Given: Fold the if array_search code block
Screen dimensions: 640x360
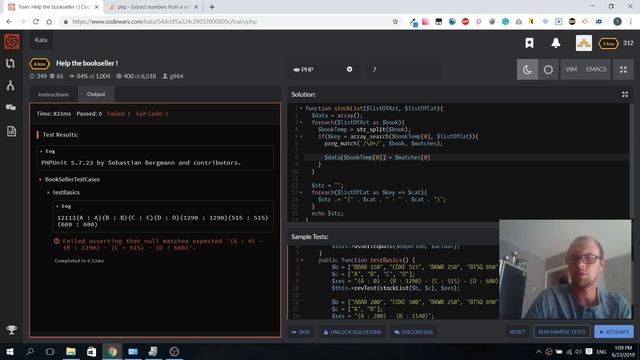Looking at the screenshot, I should pyautogui.click(x=301, y=136).
